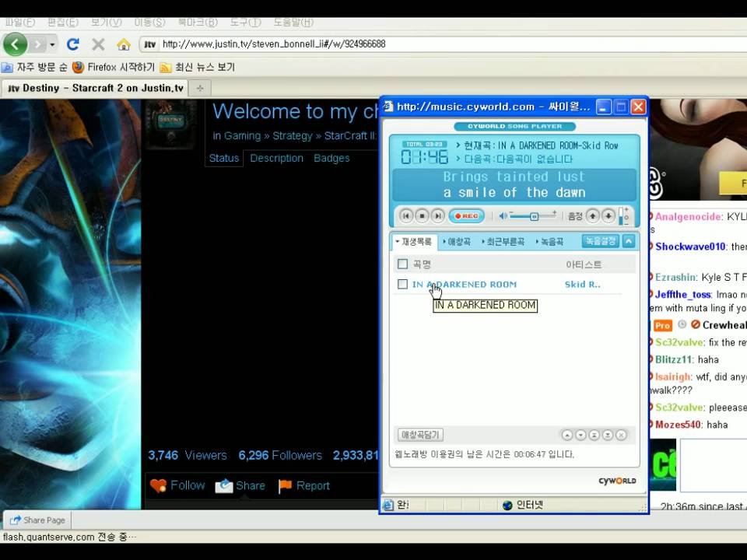Viewport: 747px width, 560px height.
Task: Open the 최신 뉴스 보기 feed bookmark
Action: pos(198,67)
